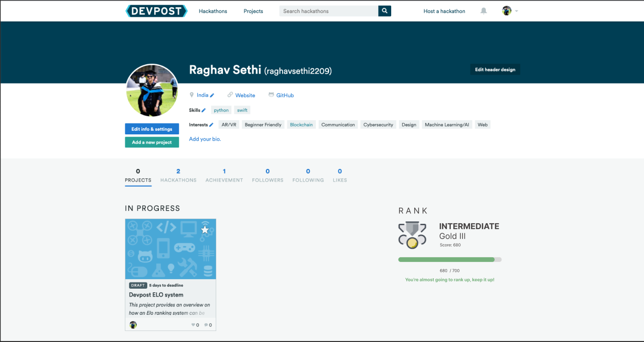Edit Interests using the pencil icon
This screenshot has height=342, width=644.
[212, 125]
